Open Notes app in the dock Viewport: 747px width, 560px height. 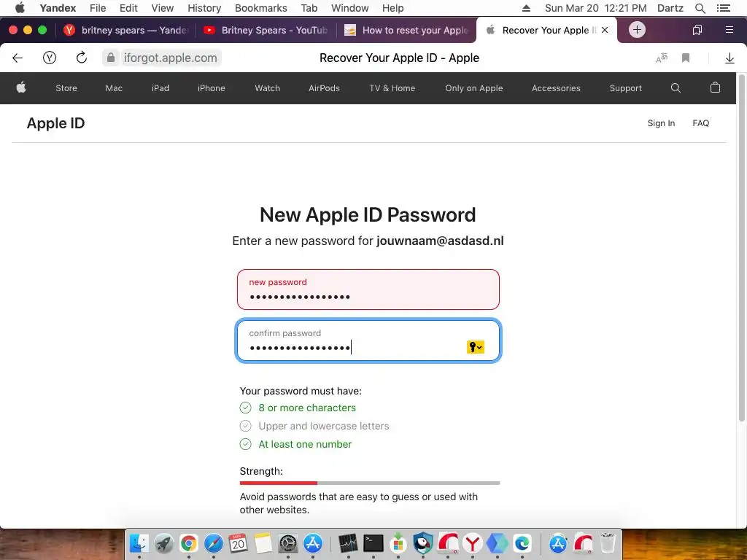[x=263, y=542]
